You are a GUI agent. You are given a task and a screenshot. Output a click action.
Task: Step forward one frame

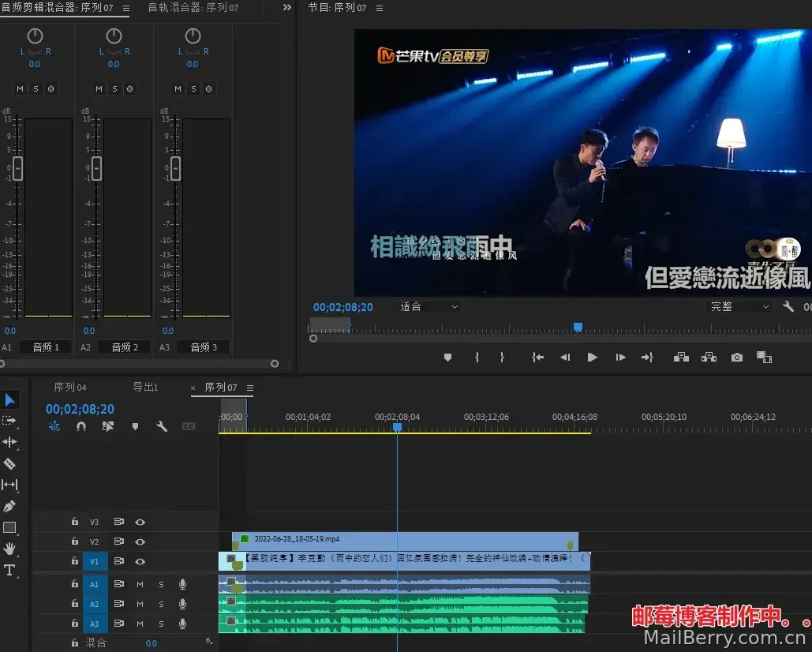pos(620,358)
